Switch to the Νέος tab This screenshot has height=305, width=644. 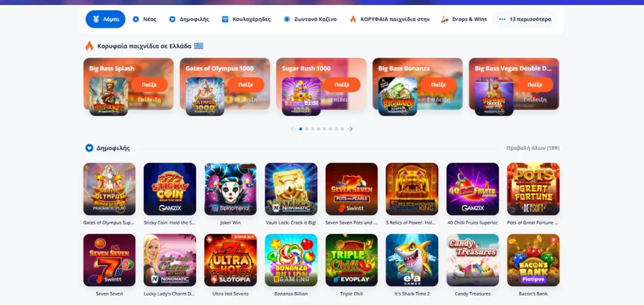coord(145,19)
